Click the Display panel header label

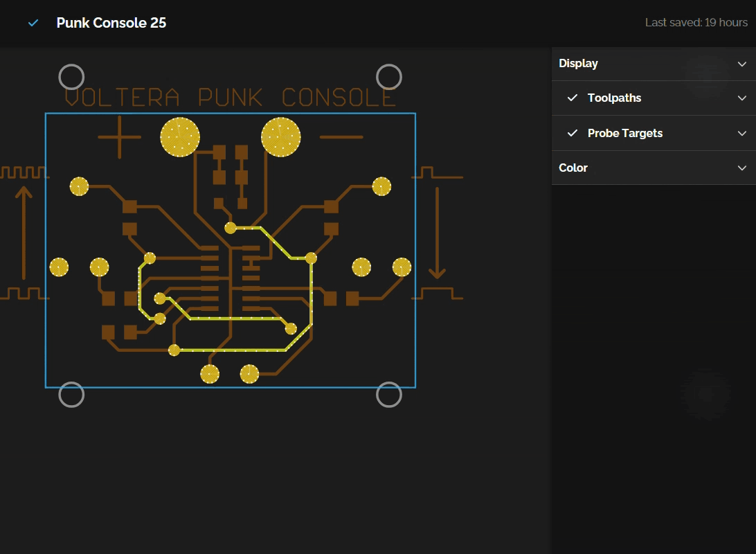[578, 64]
